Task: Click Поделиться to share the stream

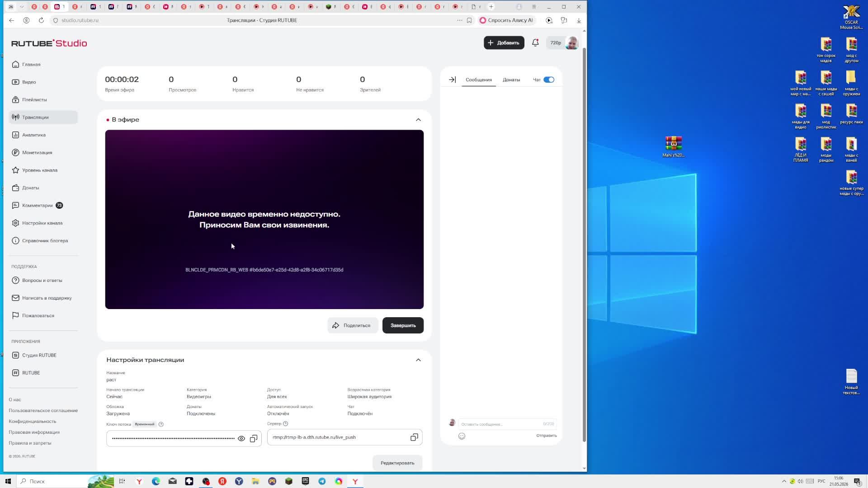Action: click(353, 326)
